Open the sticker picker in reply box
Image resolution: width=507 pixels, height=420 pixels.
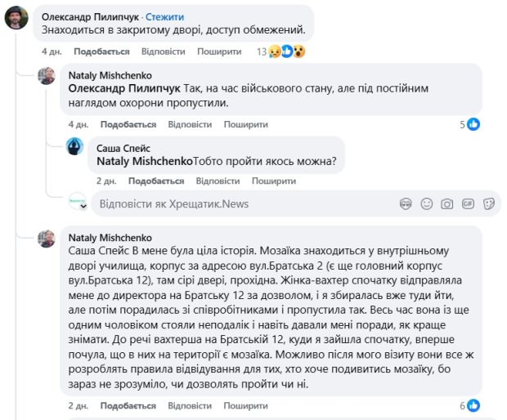[x=489, y=203]
